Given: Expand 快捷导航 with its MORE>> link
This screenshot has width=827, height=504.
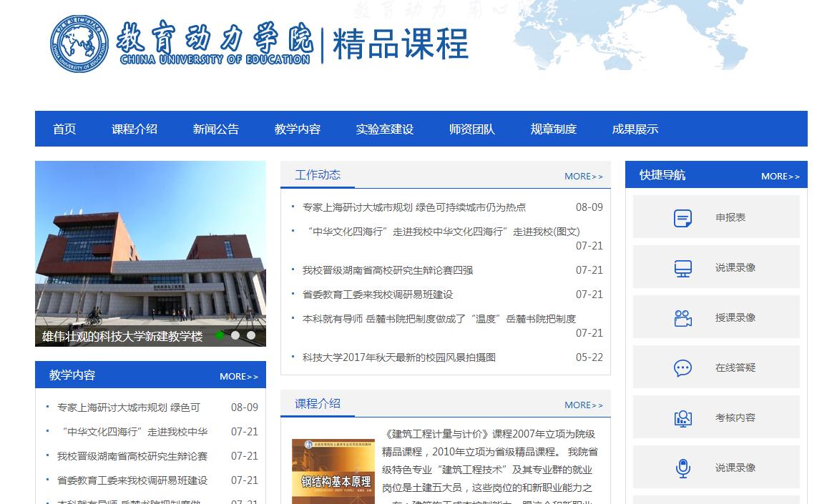Looking at the screenshot, I should pyautogui.click(x=780, y=176).
